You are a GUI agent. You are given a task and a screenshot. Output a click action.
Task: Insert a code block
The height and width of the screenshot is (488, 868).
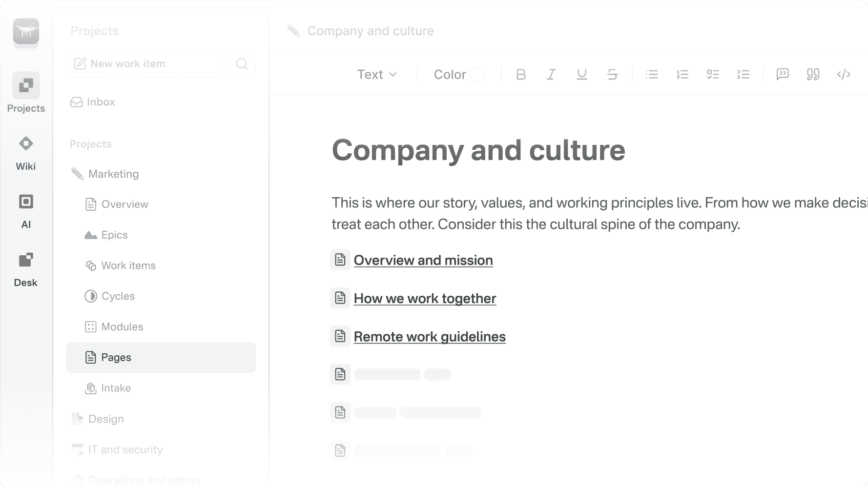[x=844, y=74]
